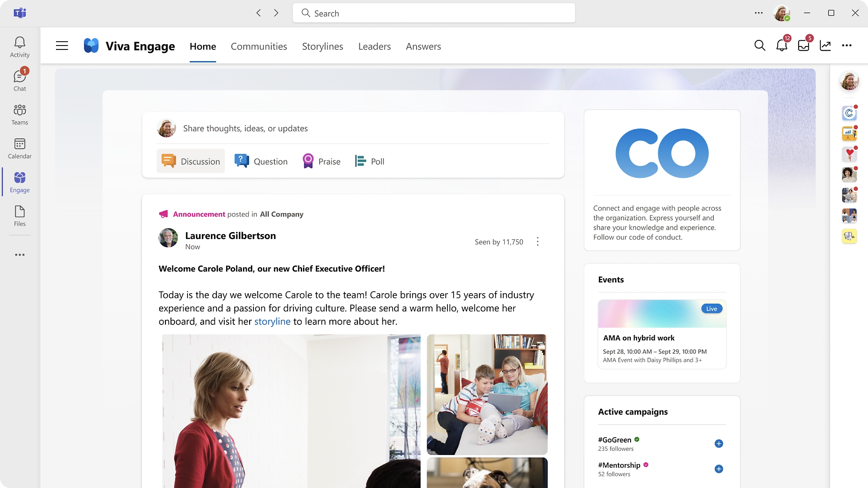The height and width of the screenshot is (488, 868).
Task: Click the Praise post type button
Action: pyautogui.click(x=321, y=161)
